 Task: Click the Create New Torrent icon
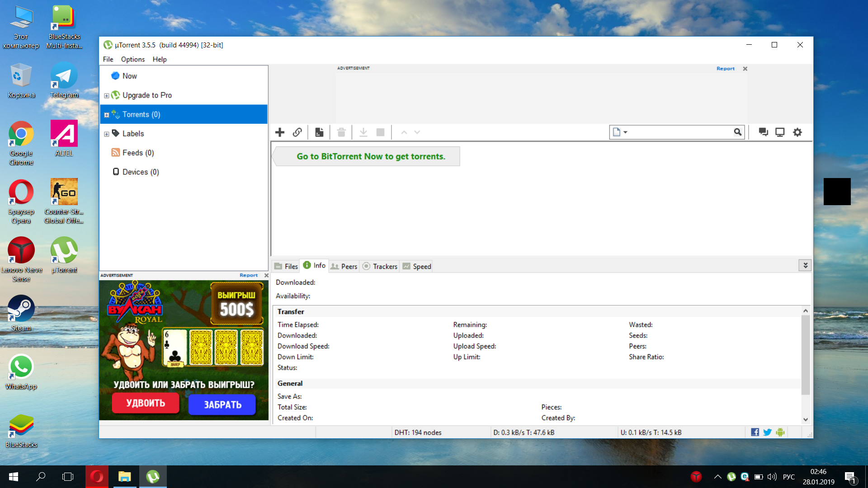319,132
